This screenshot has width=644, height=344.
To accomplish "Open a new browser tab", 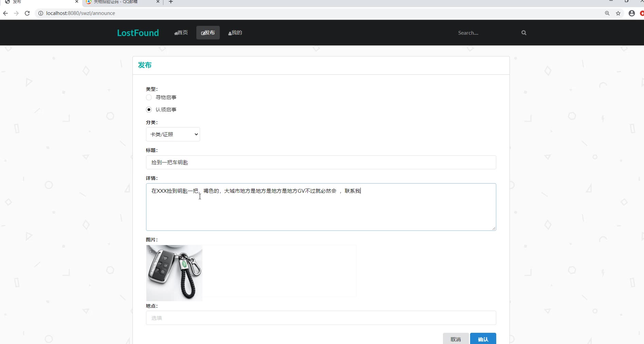I will (x=171, y=2).
